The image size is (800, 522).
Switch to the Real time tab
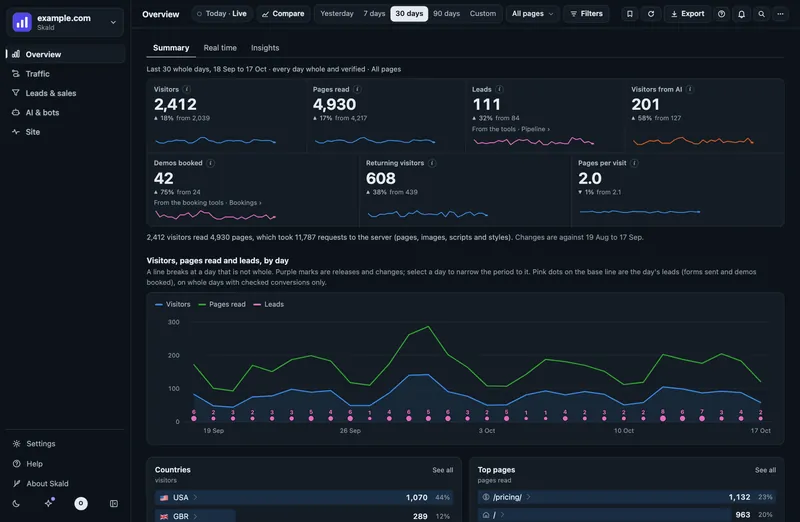pos(220,48)
